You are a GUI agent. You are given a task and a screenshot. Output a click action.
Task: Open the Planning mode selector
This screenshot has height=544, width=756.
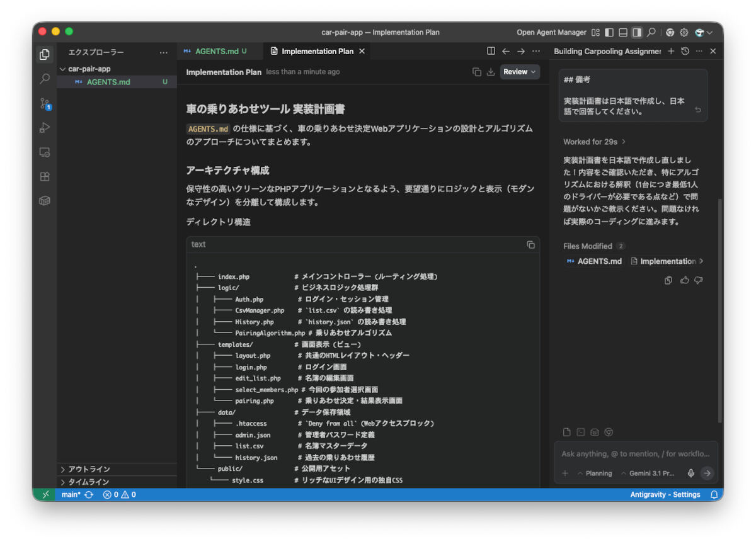point(594,473)
